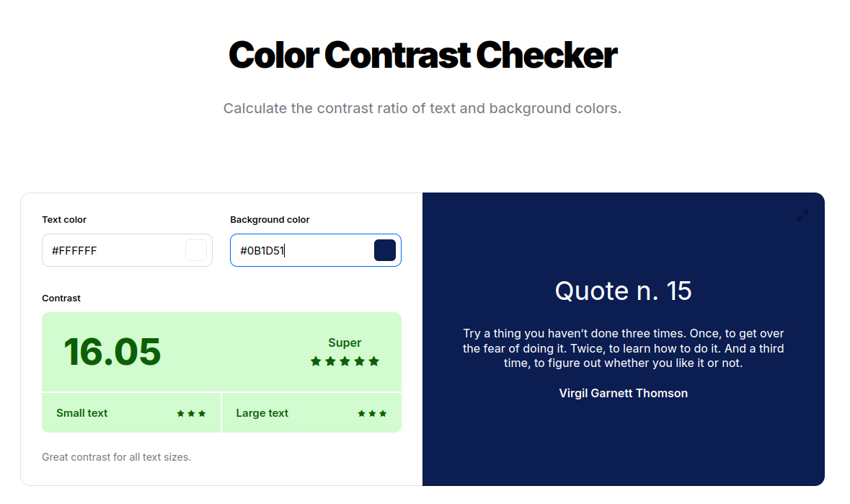Click the five-star rating under Super
Viewport: 850px width, 504px height.
pos(345,361)
